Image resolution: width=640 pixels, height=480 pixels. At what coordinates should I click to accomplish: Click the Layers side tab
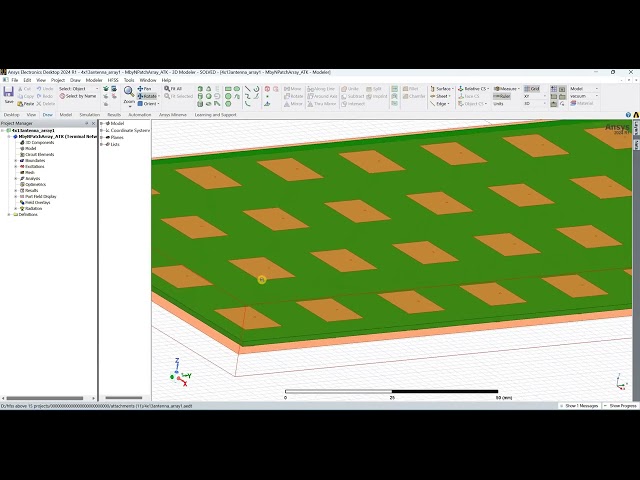click(636, 128)
